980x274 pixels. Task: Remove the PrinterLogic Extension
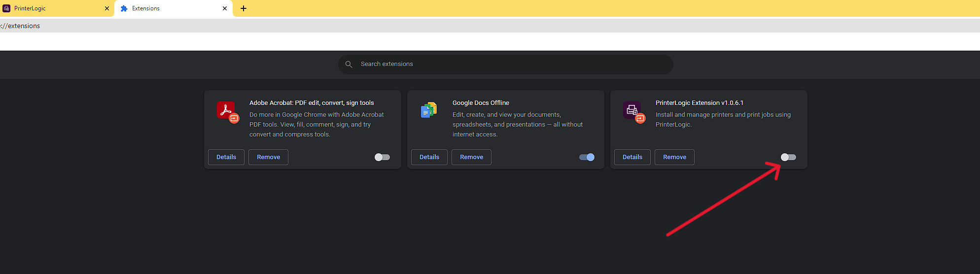pos(674,157)
